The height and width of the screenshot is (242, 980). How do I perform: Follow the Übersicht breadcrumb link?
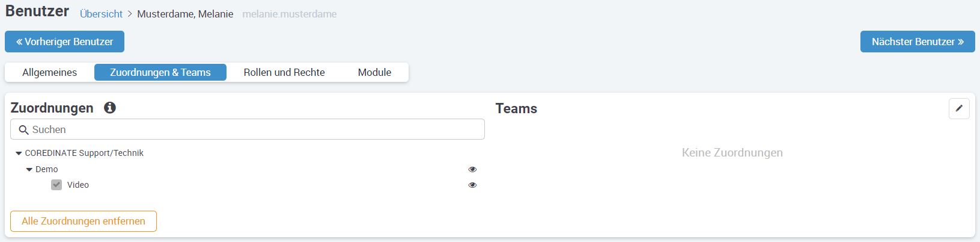101,14
